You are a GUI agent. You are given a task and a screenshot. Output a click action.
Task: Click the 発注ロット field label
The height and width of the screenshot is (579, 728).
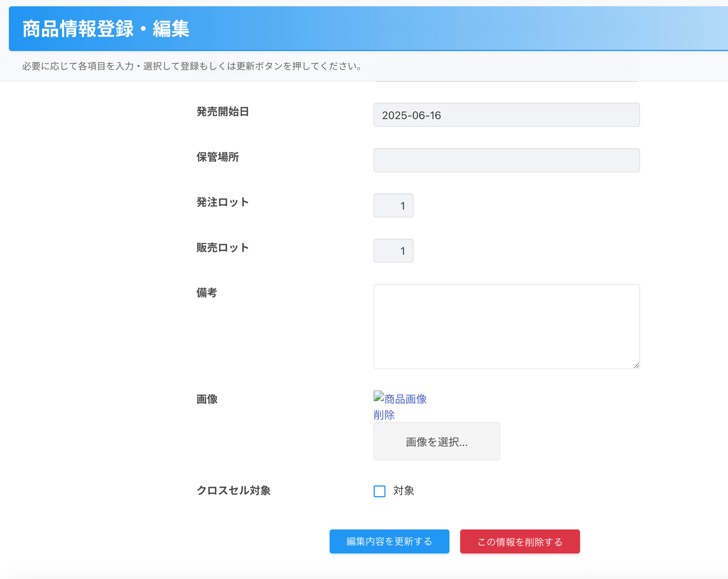click(x=222, y=202)
